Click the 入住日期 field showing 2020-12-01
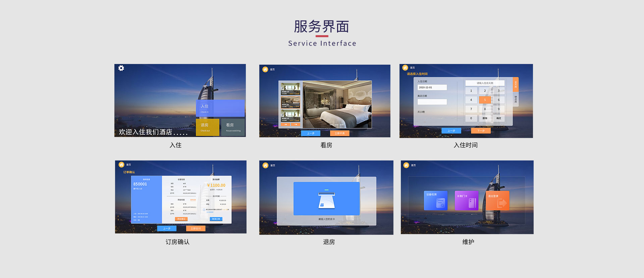644x278 pixels. pos(432,87)
